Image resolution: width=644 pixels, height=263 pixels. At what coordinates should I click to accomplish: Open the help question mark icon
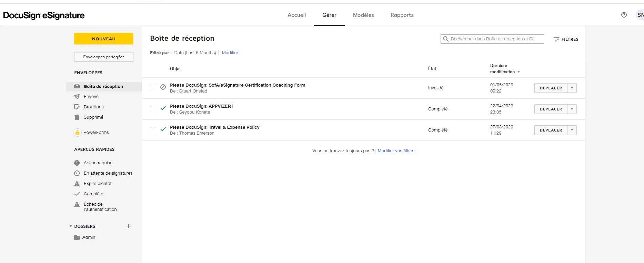(x=624, y=15)
